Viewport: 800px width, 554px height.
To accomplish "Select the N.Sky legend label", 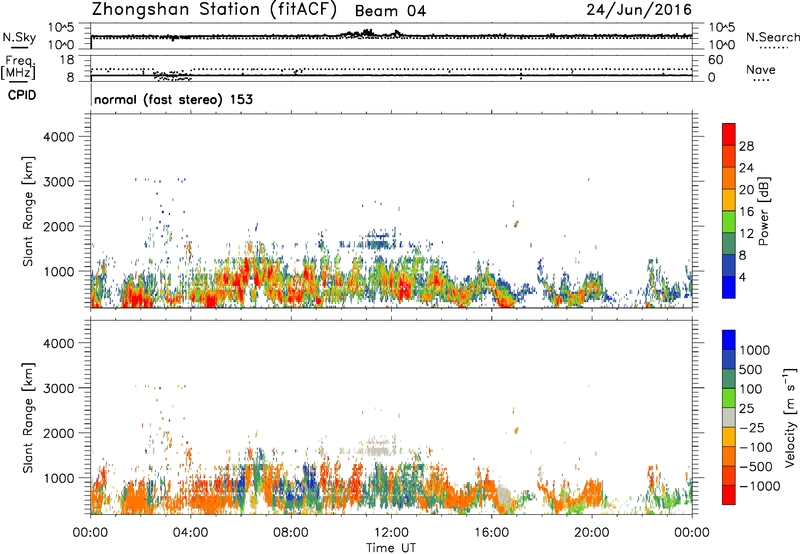I will (19, 37).
